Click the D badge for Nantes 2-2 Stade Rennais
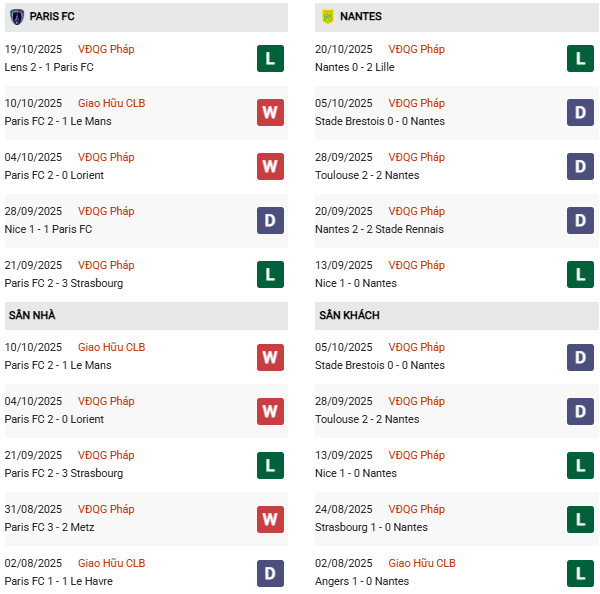This screenshot has height=594, width=600. [580, 220]
